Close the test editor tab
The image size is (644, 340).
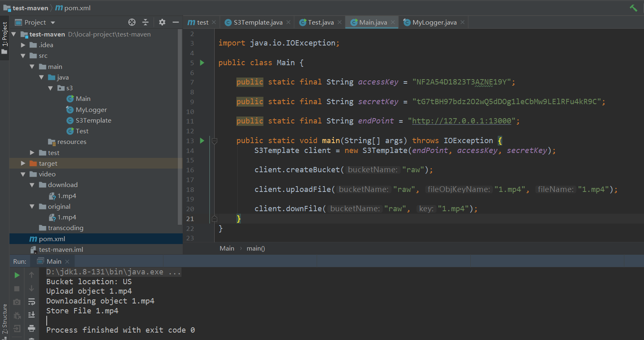pos(214,22)
